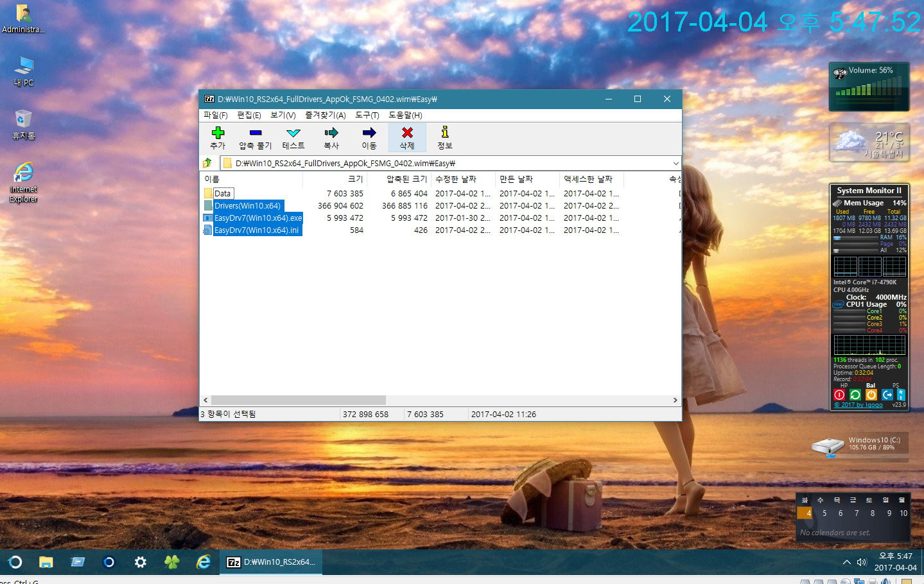This screenshot has height=584, width=924.
Task: Click the horizontal scrollbar thumb in file list
Action: pos(299,400)
